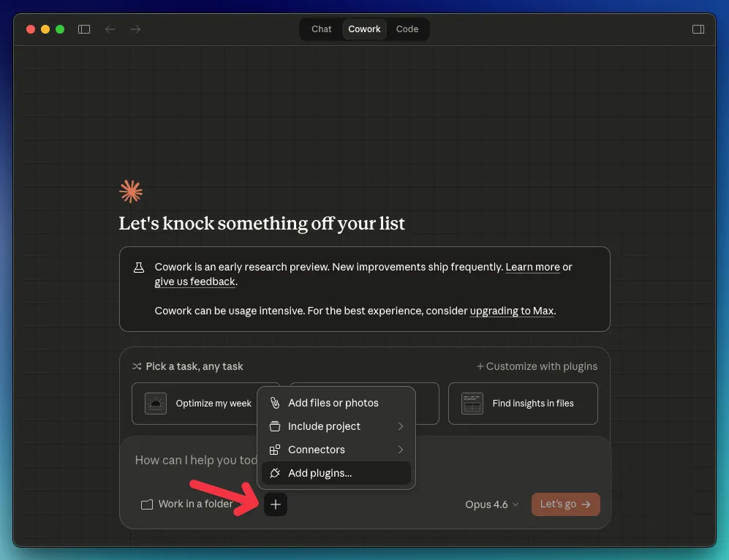Click the green fullscreen window button
Image resolution: width=729 pixels, height=560 pixels.
60,29
